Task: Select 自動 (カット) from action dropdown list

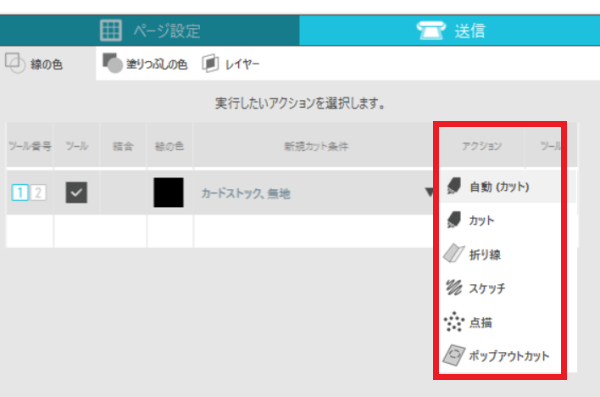Action: (500, 186)
